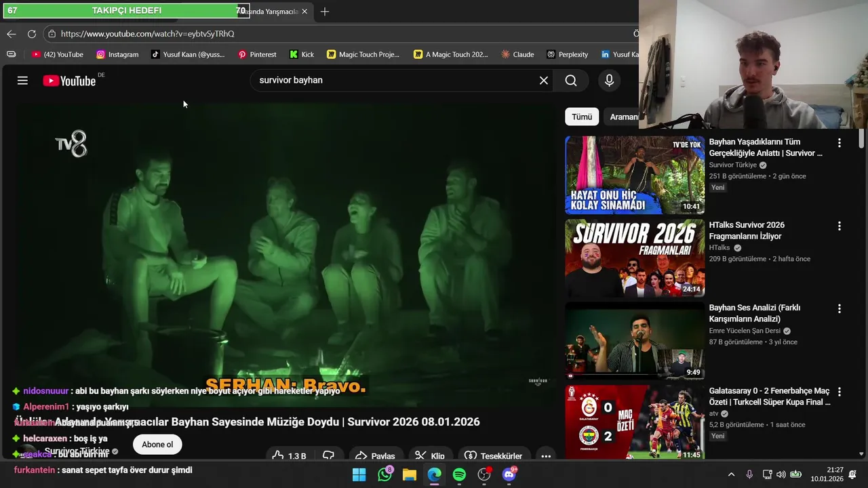Viewport: 868px width, 488px height.
Task: Open notifications bell in the taskbar
Action: pyautogui.click(x=853, y=474)
